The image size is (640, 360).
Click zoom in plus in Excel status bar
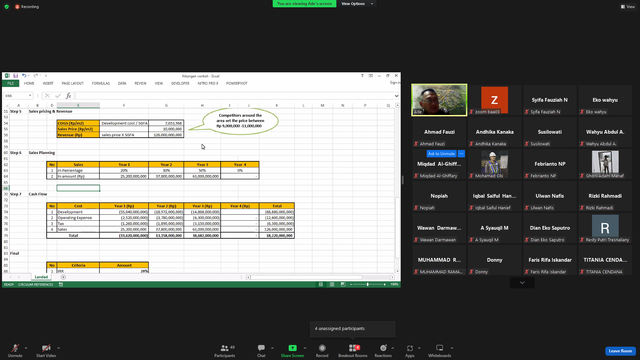pyautogui.click(x=384, y=284)
